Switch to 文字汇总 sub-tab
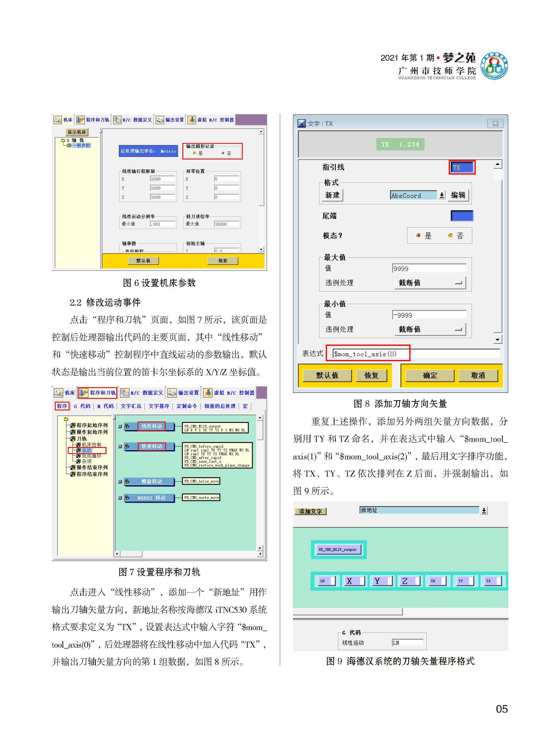This screenshot has width=560, height=755. pos(131,406)
